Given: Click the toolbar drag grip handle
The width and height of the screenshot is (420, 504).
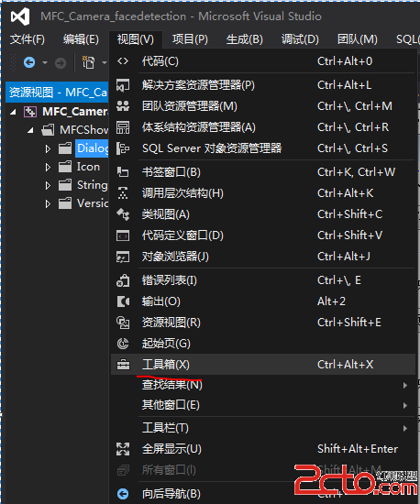Looking at the screenshot, I should (13, 62).
